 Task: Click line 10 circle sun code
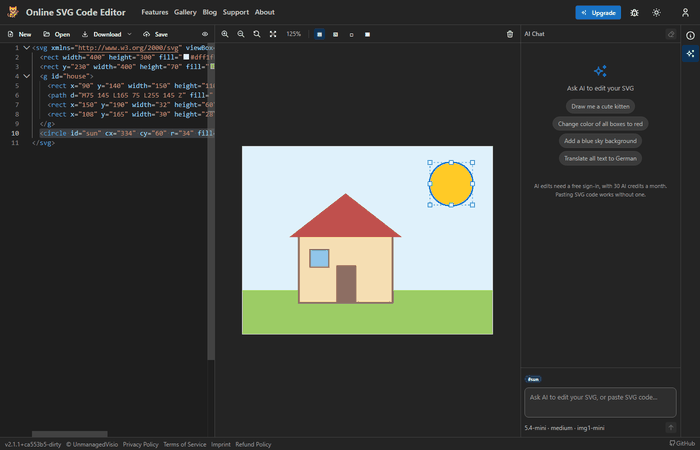pyautogui.click(x=127, y=133)
